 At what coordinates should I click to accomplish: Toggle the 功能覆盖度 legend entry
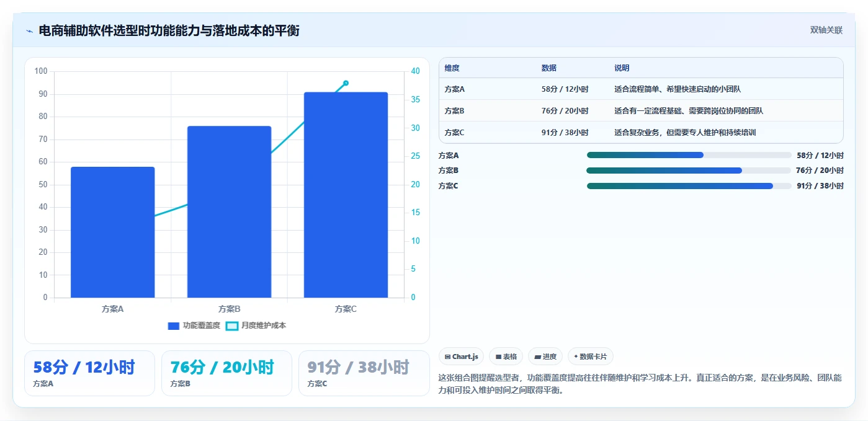click(x=194, y=326)
